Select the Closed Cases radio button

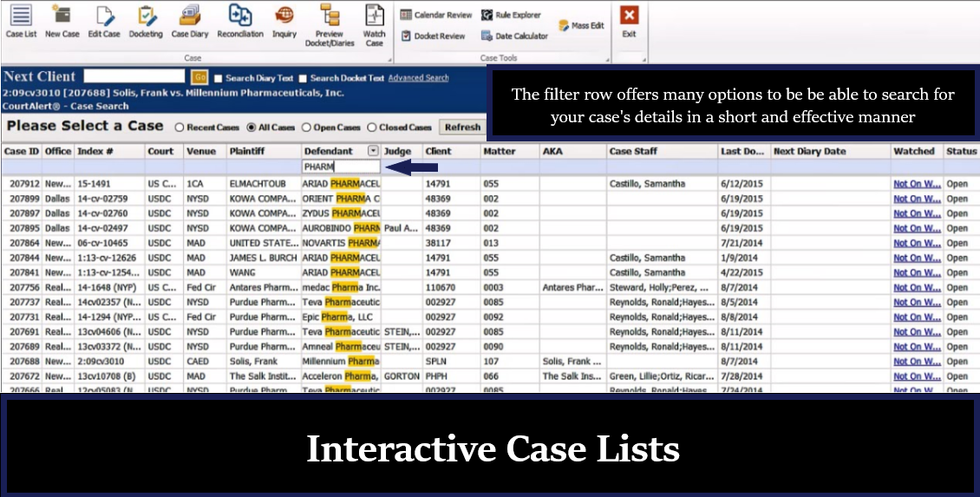coord(372,127)
